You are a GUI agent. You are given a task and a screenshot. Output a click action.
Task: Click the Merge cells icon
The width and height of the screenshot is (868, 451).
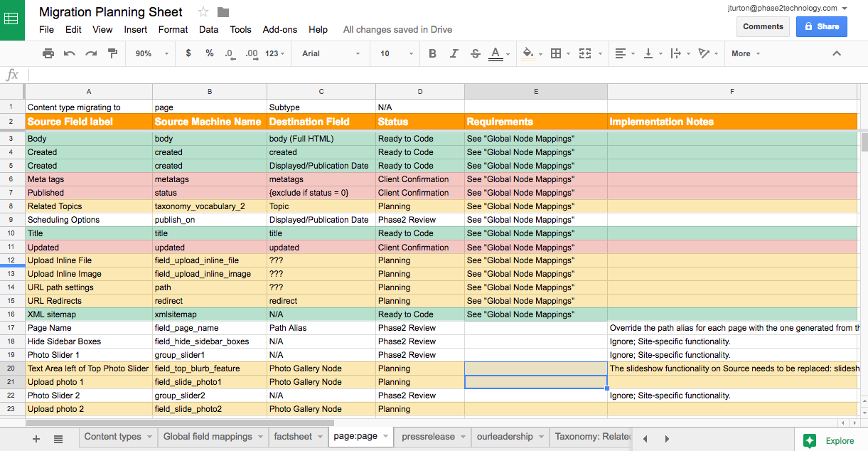pyautogui.click(x=585, y=53)
